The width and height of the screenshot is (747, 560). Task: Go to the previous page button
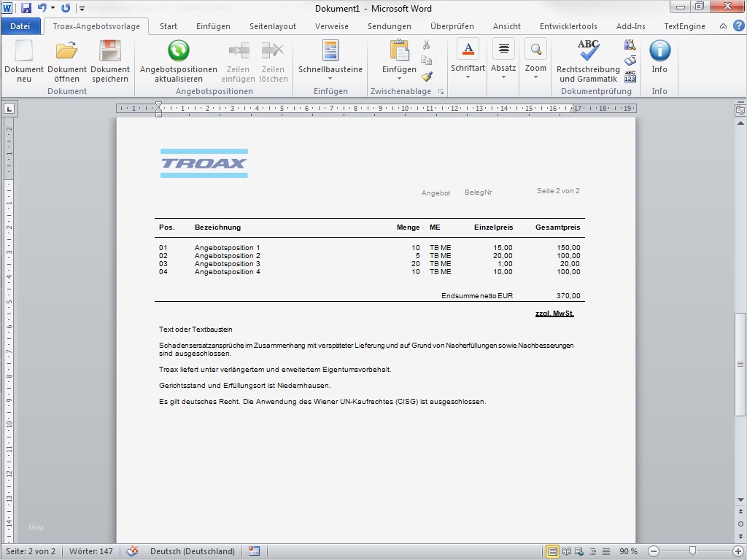(x=740, y=512)
